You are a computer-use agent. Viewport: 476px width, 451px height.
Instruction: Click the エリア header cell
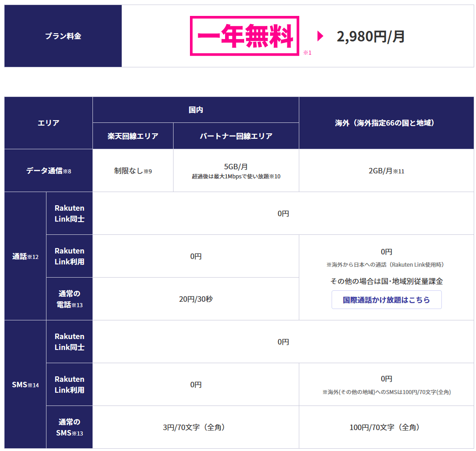tap(49, 123)
